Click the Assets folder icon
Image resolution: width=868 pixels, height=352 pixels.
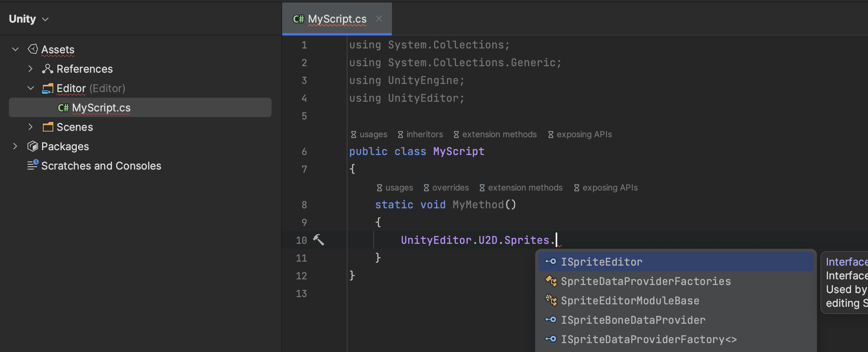(33, 49)
